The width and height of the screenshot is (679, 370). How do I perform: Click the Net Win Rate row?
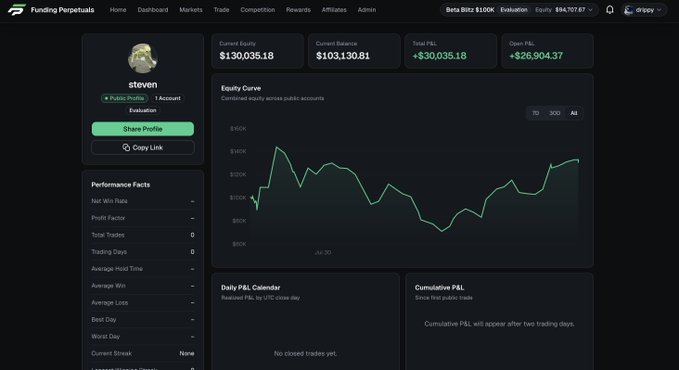[143, 201]
